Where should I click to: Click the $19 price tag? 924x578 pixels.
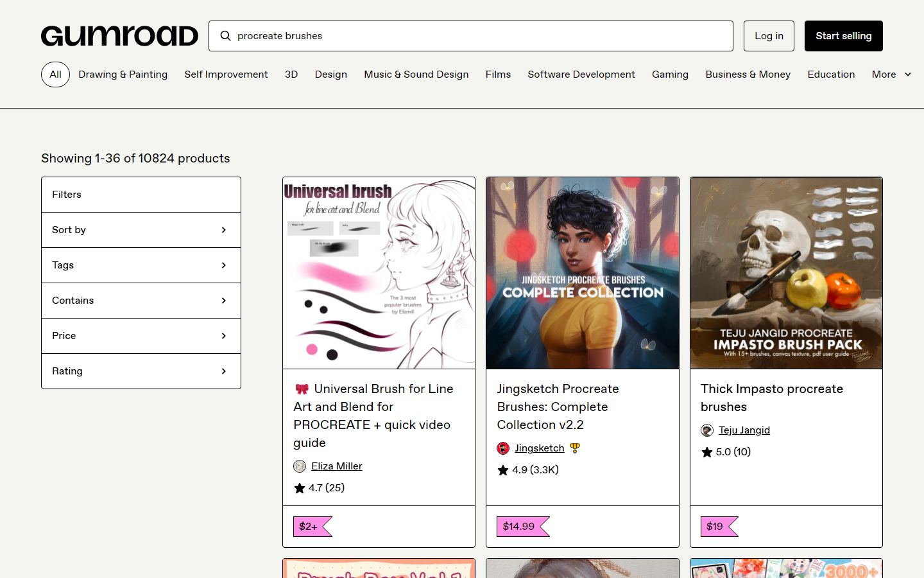[x=719, y=527]
